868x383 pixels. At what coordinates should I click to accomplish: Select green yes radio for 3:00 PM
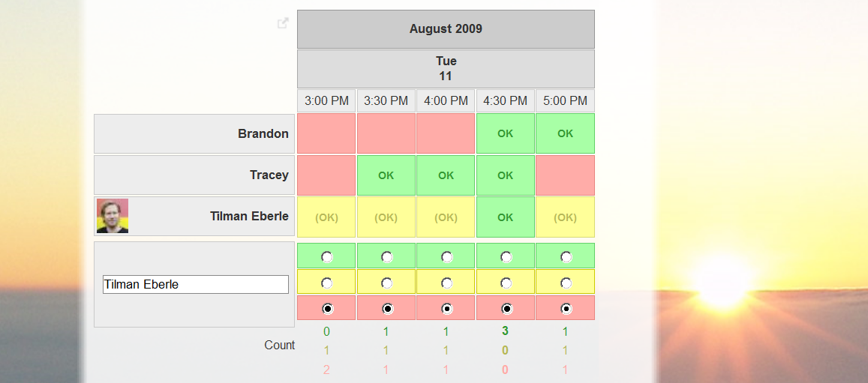click(x=327, y=257)
